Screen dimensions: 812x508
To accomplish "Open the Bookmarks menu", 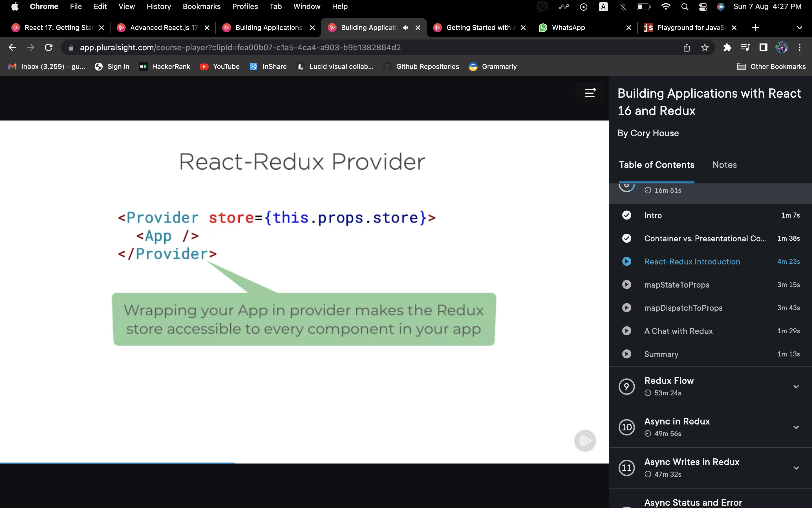I will 202,6.
